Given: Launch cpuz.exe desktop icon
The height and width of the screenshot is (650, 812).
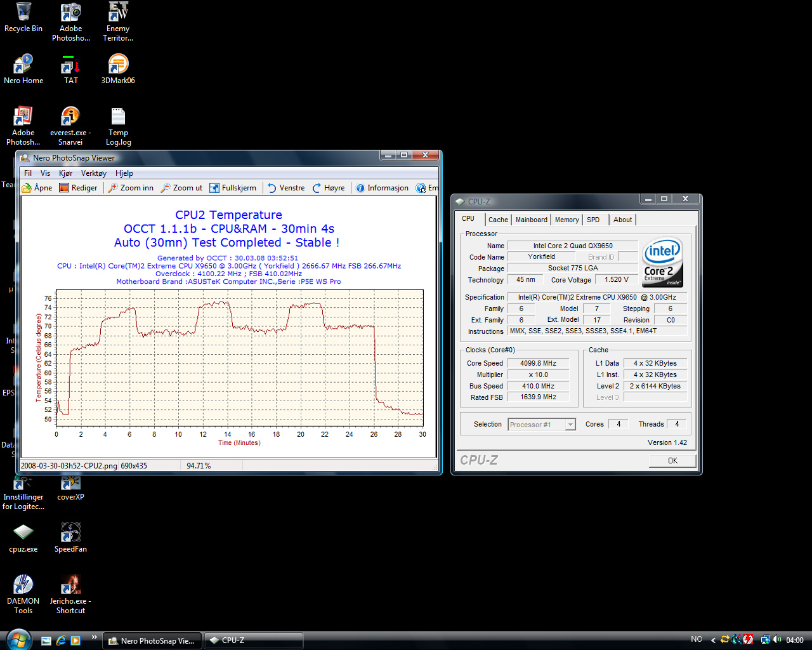Looking at the screenshot, I should [23, 538].
